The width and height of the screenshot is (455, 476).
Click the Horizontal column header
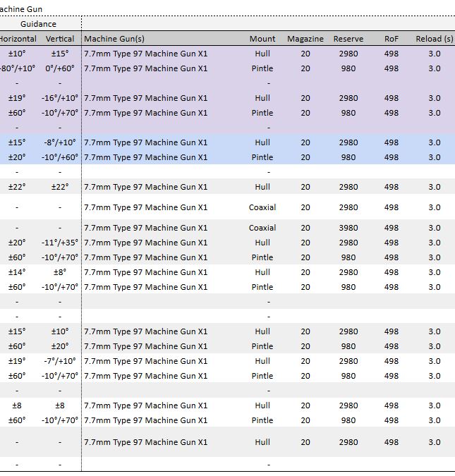(18, 39)
